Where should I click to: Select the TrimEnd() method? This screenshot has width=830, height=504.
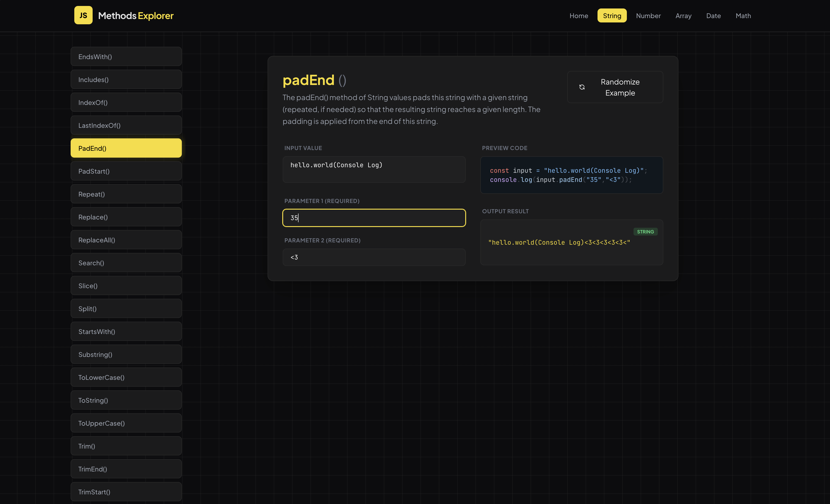pyautogui.click(x=126, y=469)
